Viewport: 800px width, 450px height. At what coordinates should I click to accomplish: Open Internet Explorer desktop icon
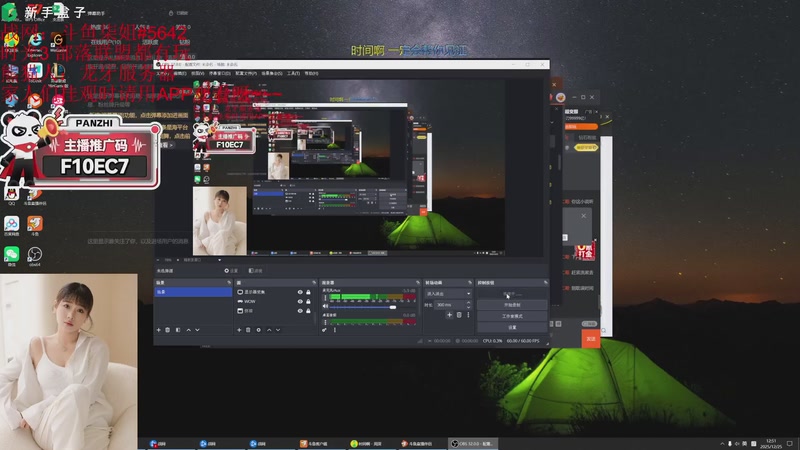[x=35, y=42]
